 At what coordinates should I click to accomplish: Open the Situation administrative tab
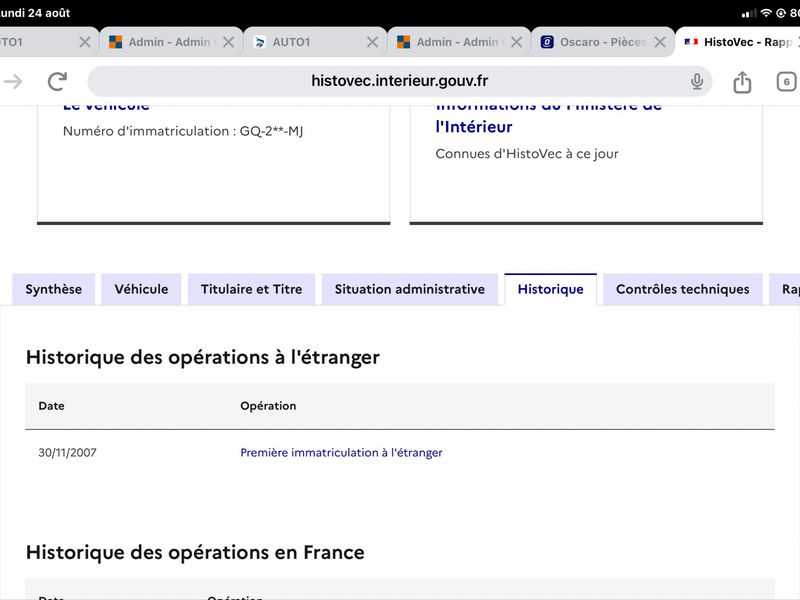click(410, 289)
